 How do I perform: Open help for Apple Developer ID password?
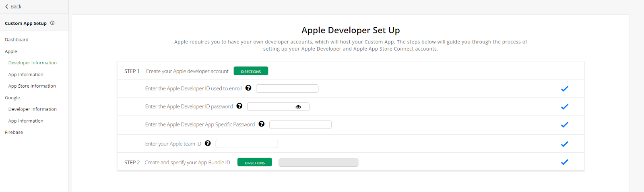point(239,106)
